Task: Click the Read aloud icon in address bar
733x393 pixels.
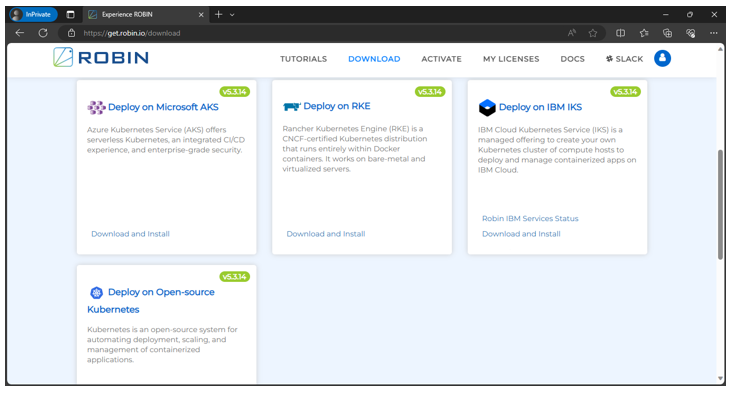Action: [572, 33]
